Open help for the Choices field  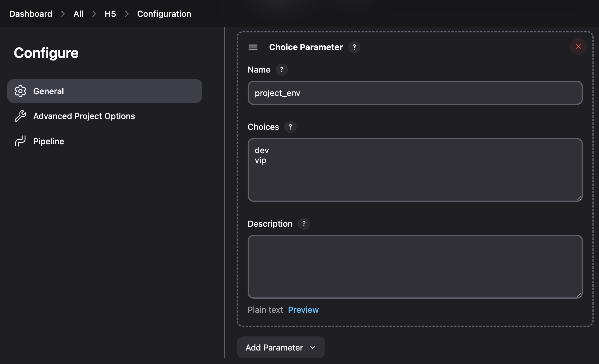click(x=290, y=127)
